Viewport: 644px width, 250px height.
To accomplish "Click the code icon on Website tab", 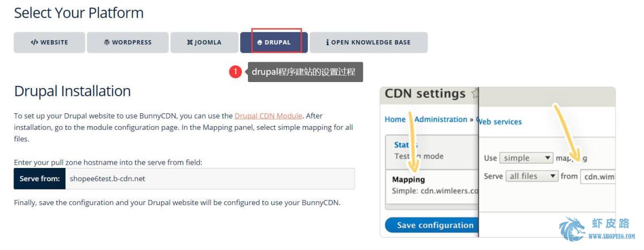I will click(x=34, y=42).
